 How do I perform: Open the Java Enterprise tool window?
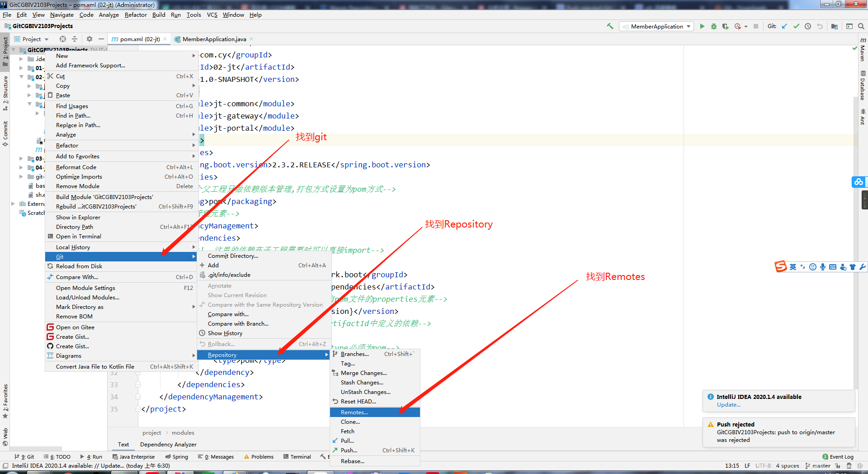point(133,457)
